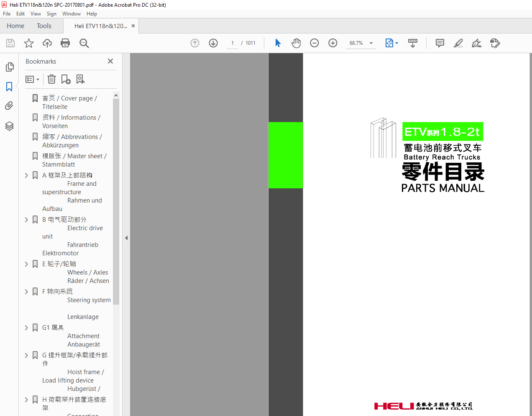This screenshot has height=416, width=532.
Task: Expand the A 框架及上部结构 bookmark
Action: (26, 175)
